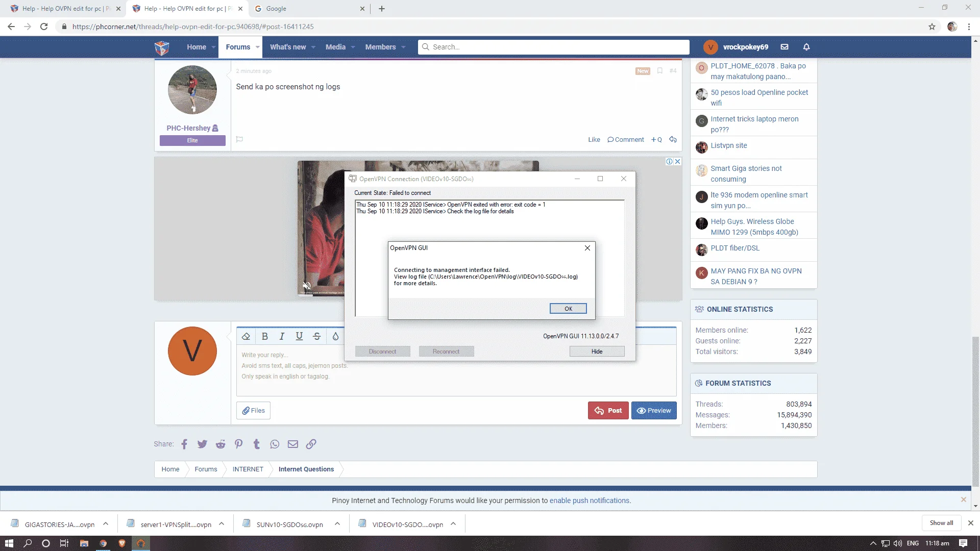The image size is (980, 551).
Task: Click the reply arrow icon on post
Action: (673, 139)
